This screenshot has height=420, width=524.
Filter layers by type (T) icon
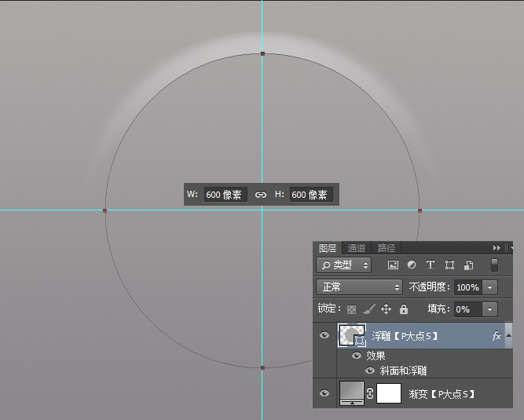coord(431,265)
